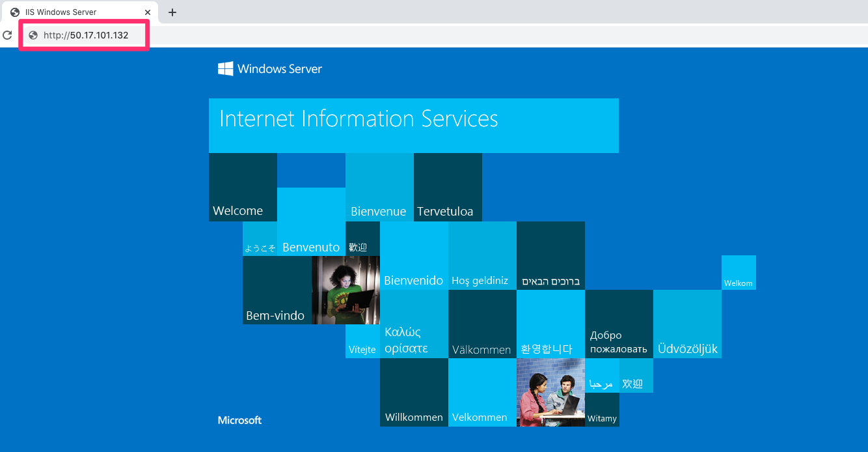Click the Witamy tile
The image size is (868, 452).
coord(602,410)
